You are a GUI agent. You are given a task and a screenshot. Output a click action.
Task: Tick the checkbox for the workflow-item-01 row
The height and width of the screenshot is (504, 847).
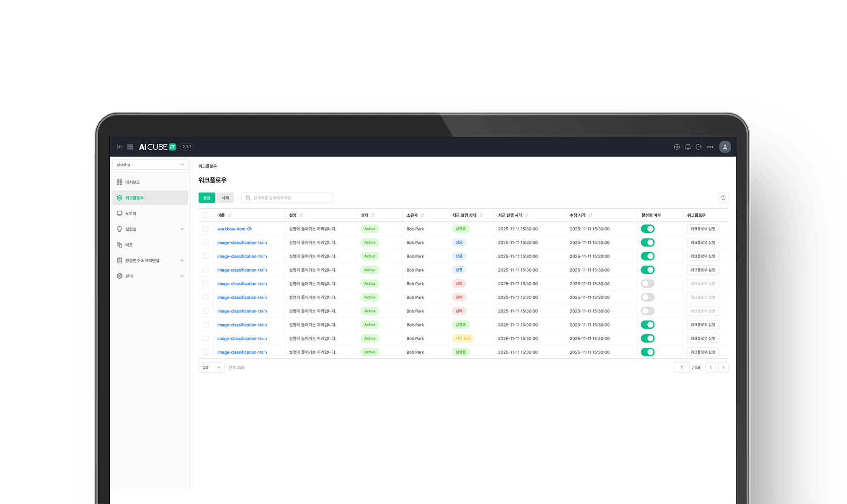coord(206,229)
